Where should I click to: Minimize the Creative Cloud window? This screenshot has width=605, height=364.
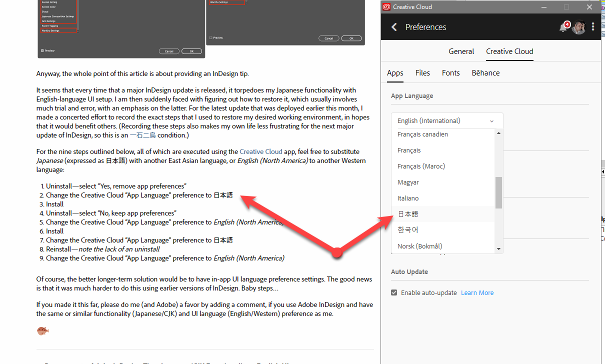coord(543,7)
